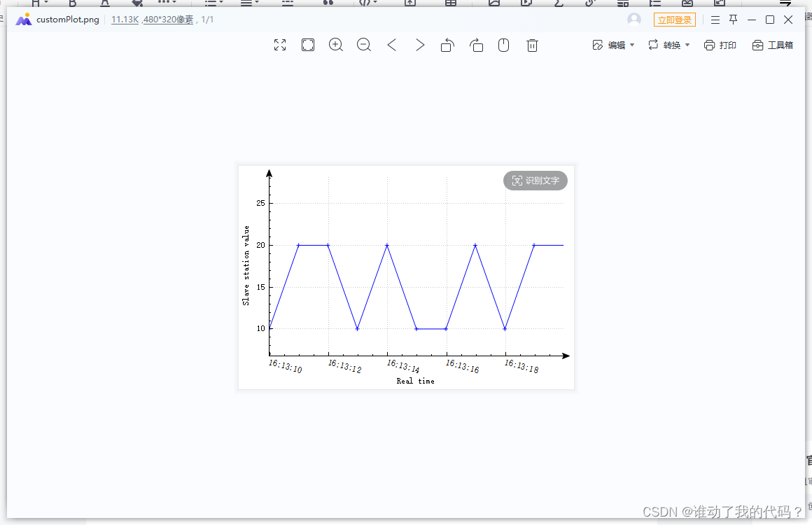
Task: Zoom out of the image
Action: coord(364,45)
